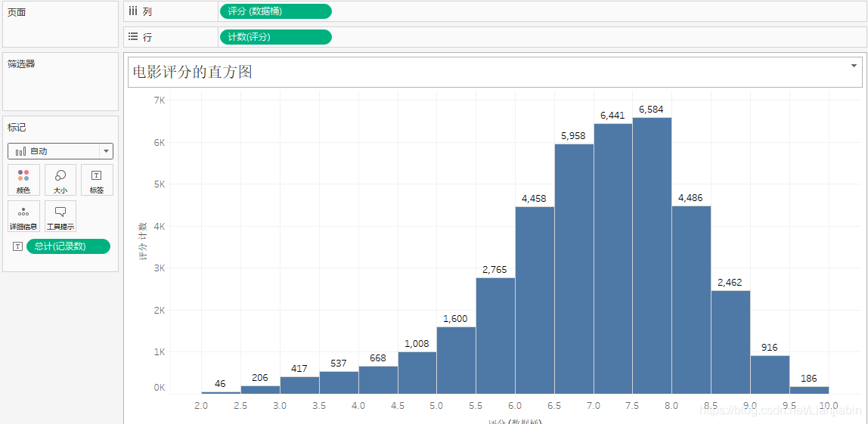Image resolution: width=868 pixels, height=424 pixels.
Task: Select the histogram bar labeled 5,958
Action: (x=574, y=269)
